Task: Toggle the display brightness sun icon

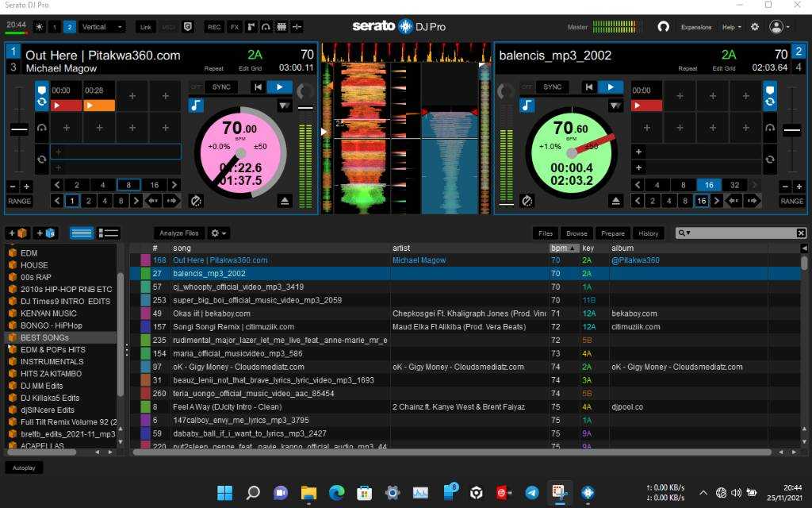Action: click(39, 27)
